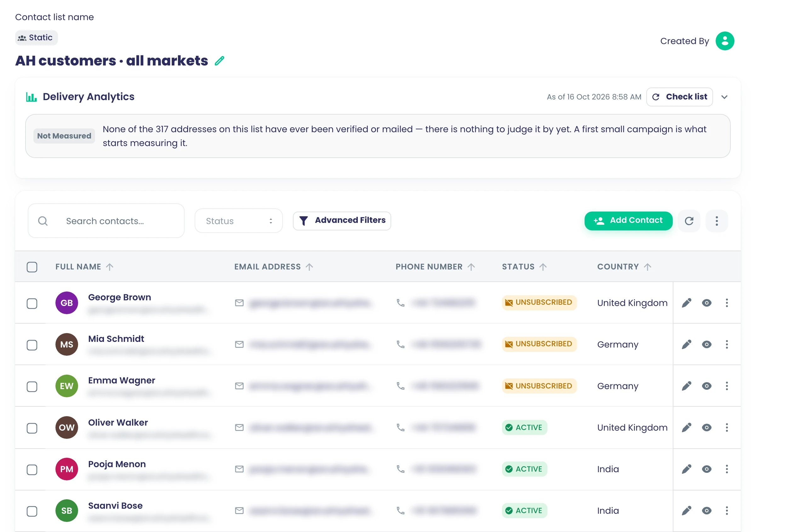The image size is (800, 532).
Task: Sort by Full Name column
Action: (x=84, y=267)
